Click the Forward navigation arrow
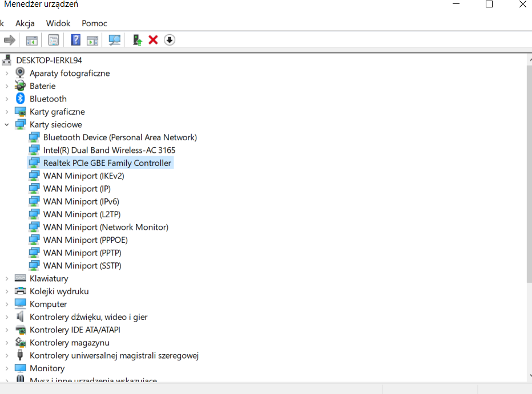This screenshot has height=394, width=532. click(x=10, y=40)
